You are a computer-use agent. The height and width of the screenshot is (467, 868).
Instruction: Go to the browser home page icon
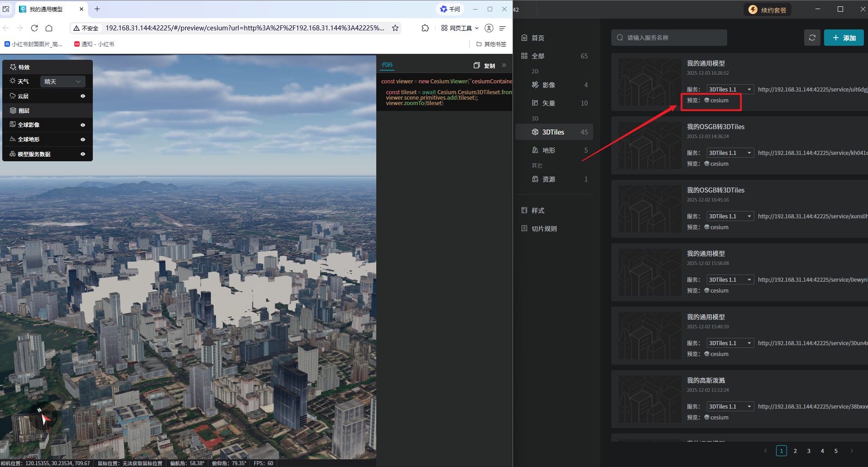pyautogui.click(x=49, y=28)
